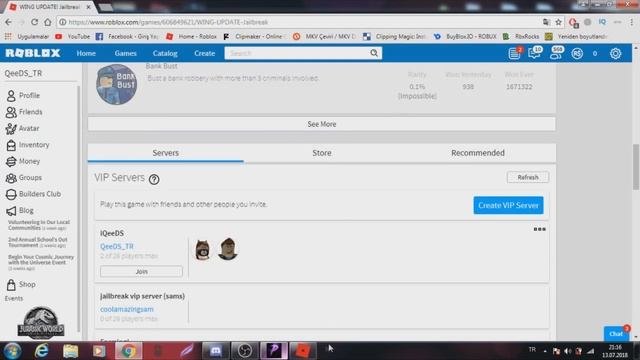The height and width of the screenshot is (360, 640).
Task: Open the Bank Bust badge image
Action: pos(116,84)
